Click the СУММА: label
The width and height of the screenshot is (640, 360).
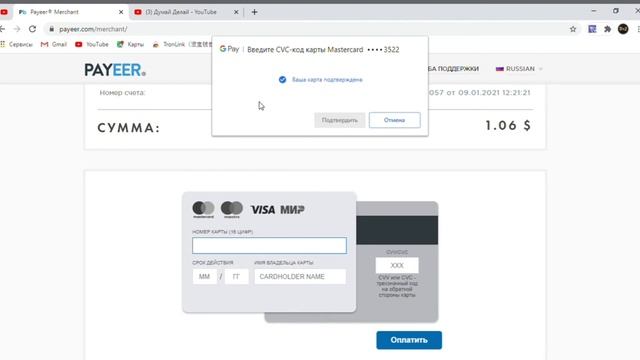(129, 128)
